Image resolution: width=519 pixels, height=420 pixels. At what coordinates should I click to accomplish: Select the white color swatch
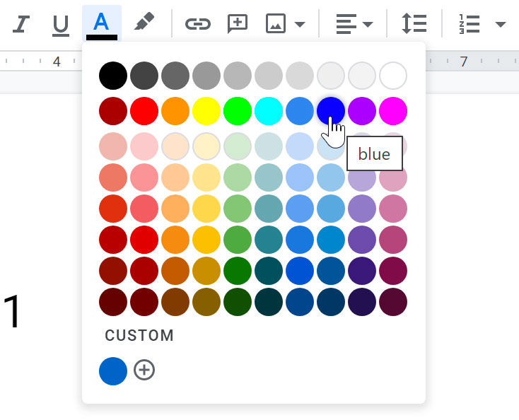point(393,76)
